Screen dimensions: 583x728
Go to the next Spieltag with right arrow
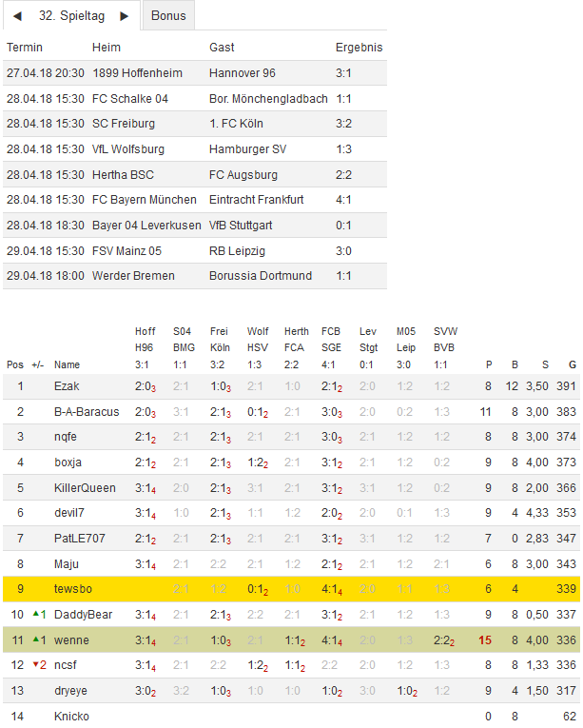pyautogui.click(x=124, y=16)
